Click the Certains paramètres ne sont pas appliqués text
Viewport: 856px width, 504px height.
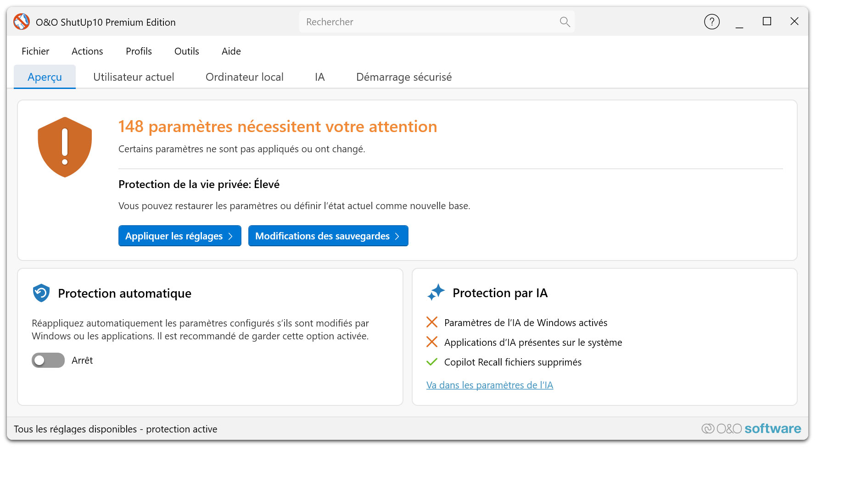(242, 149)
